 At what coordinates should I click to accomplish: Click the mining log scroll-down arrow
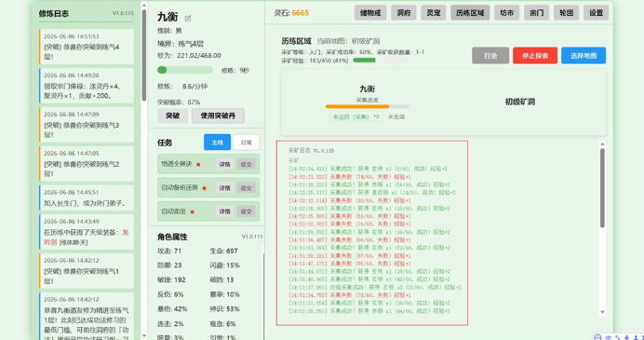pyautogui.click(x=602, y=312)
